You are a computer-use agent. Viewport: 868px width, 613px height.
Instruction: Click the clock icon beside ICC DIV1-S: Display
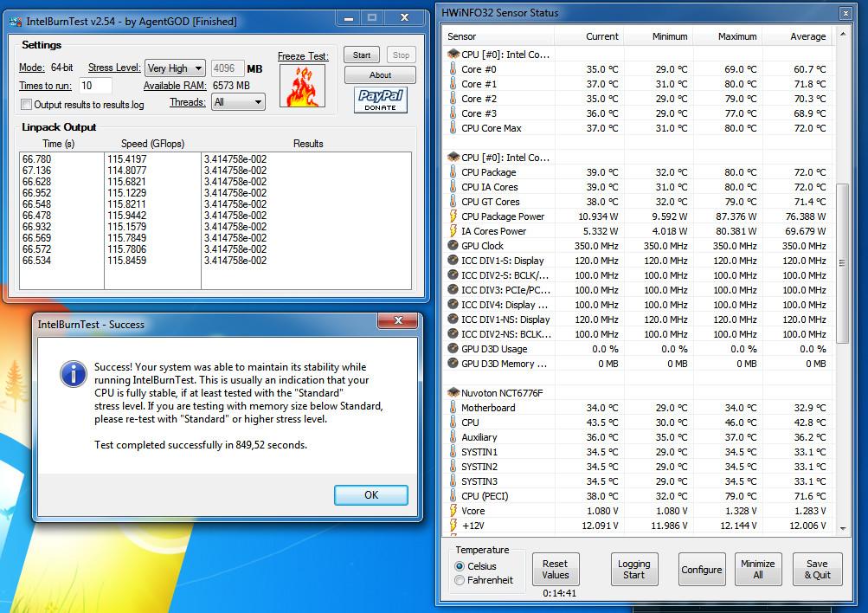click(453, 261)
